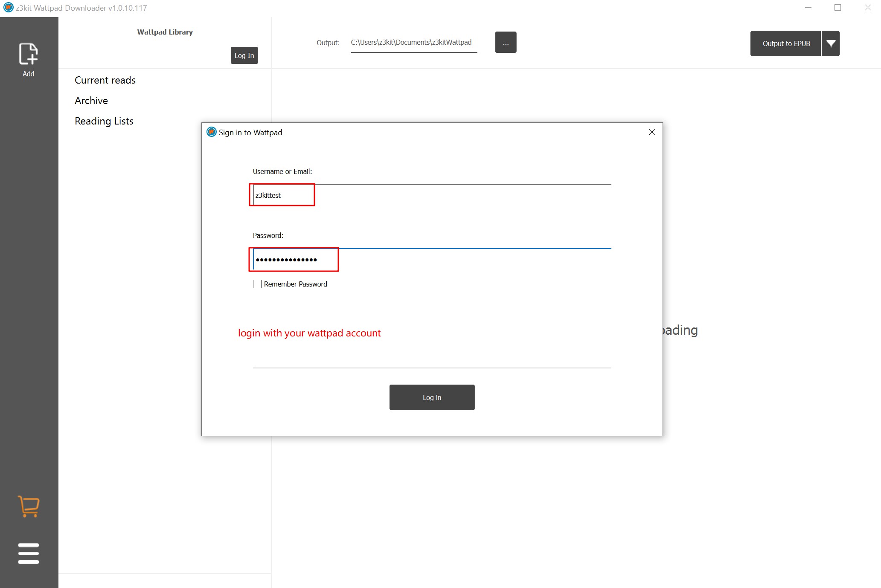The height and width of the screenshot is (588, 881).
Task: Open Reading Lists
Action: click(104, 121)
